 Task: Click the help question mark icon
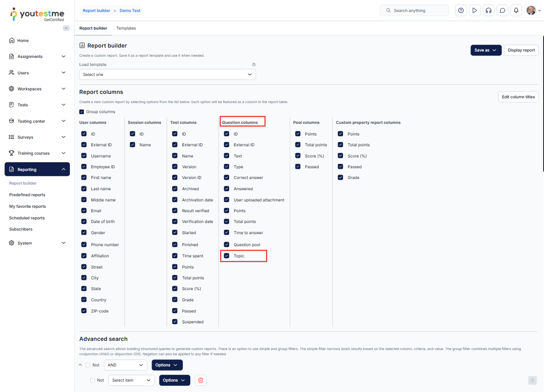(461, 10)
